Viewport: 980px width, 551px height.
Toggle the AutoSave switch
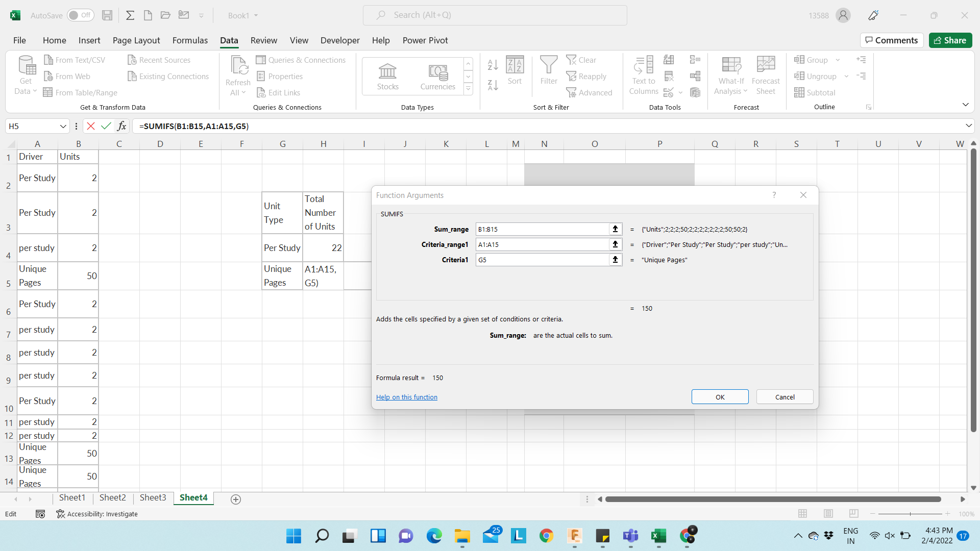(x=80, y=15)
